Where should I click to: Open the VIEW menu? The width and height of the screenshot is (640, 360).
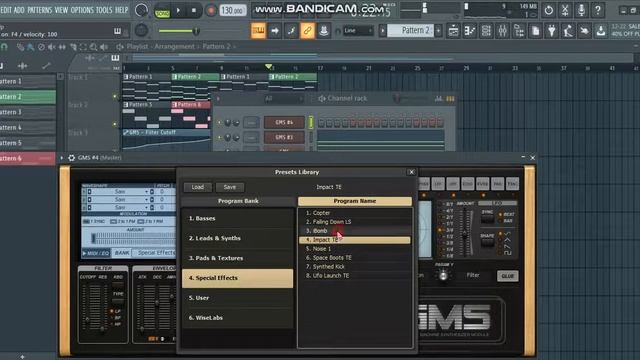61,10
